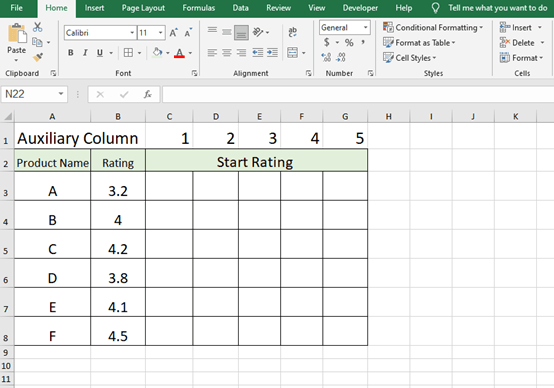This screenshot has width=554, height=388.
Task: Click Increase Decimal icon
Action: [x=326, y=57]
